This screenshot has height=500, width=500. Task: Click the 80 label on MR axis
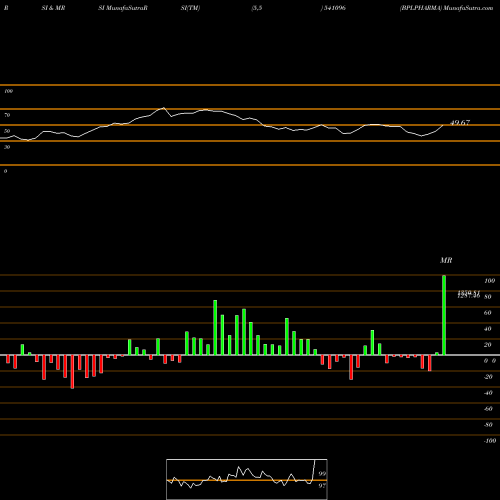(488, 297)
